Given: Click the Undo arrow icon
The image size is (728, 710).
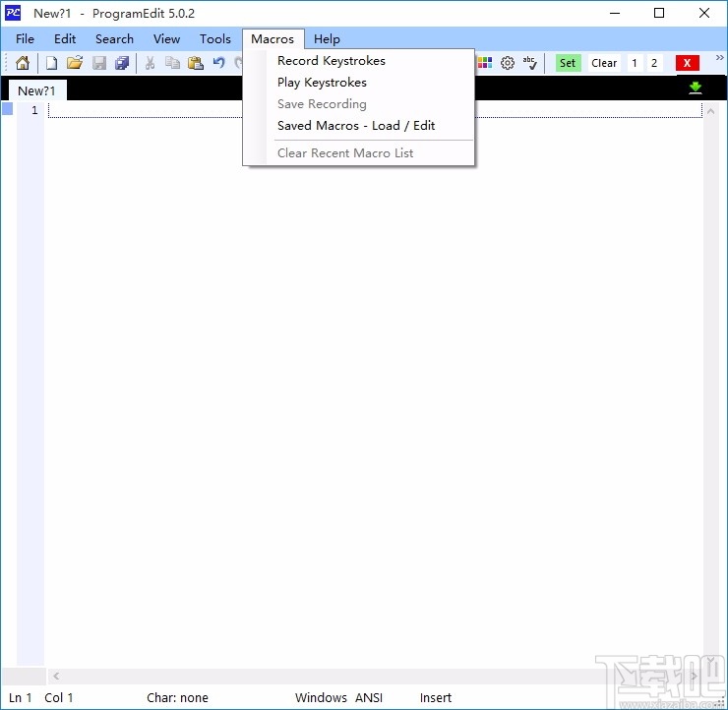Looking at the screenshot, I should (218, 63).
